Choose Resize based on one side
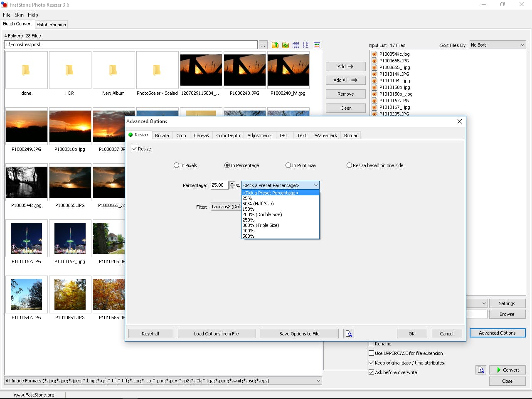 349,165
